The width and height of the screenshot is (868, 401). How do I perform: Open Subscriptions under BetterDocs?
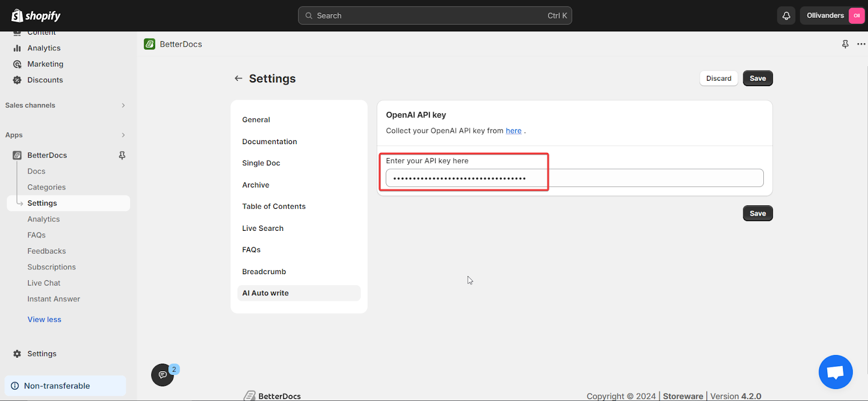(x=52, y=267)
